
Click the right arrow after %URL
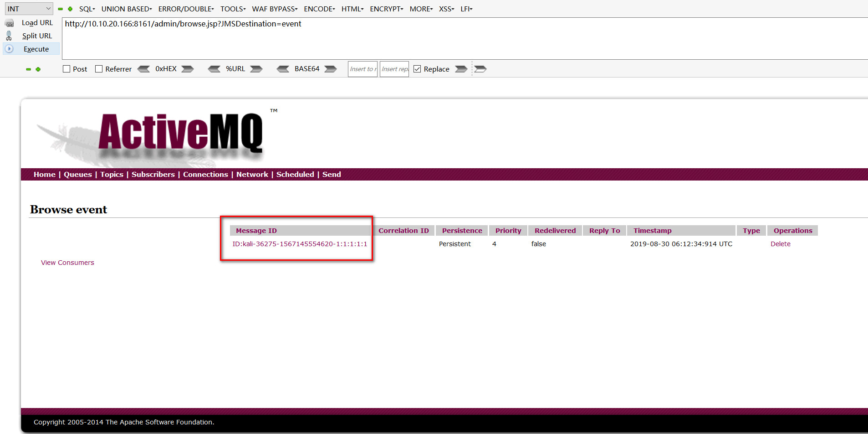click(256, 69)
